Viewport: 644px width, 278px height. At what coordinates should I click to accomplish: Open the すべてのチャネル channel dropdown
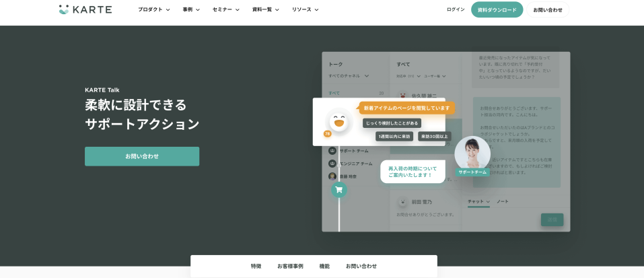(349, 76)
